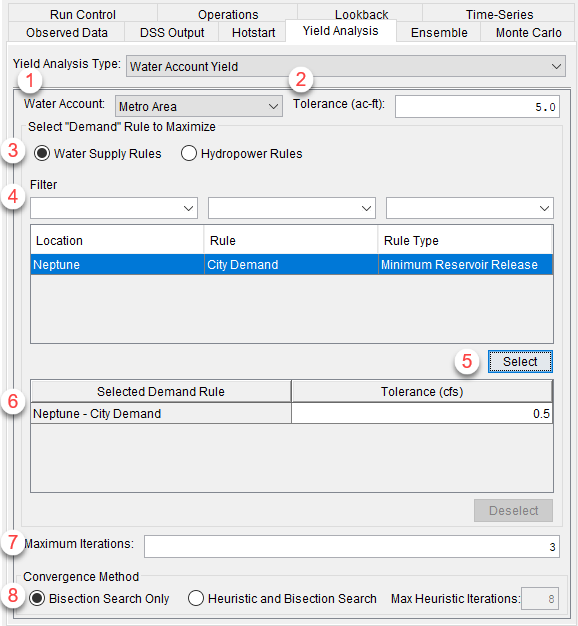Go to the DSS Output tab
The width and height of the screenshot is (578, 626).
click(172, 32)
